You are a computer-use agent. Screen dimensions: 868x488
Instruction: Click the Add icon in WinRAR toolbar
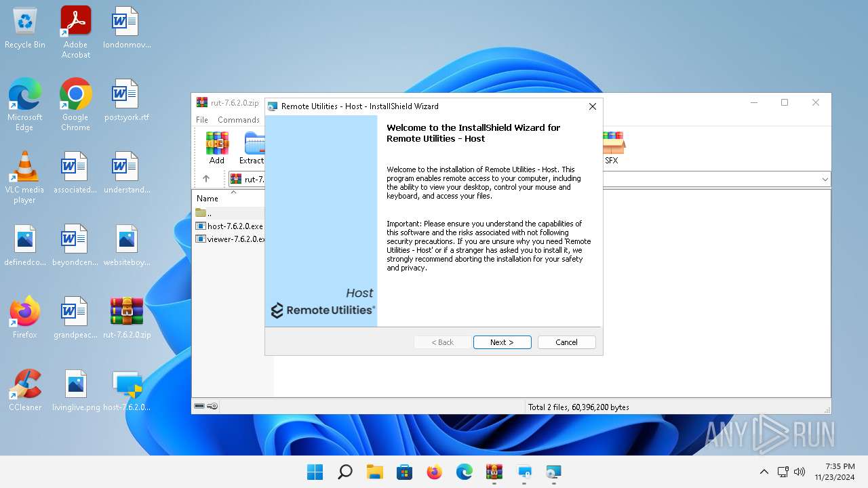(217, 148)
